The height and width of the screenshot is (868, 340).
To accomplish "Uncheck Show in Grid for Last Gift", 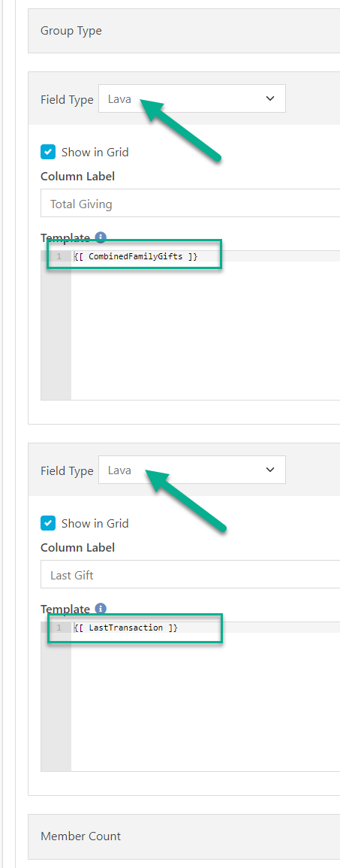I will click(x=48, y=522).
